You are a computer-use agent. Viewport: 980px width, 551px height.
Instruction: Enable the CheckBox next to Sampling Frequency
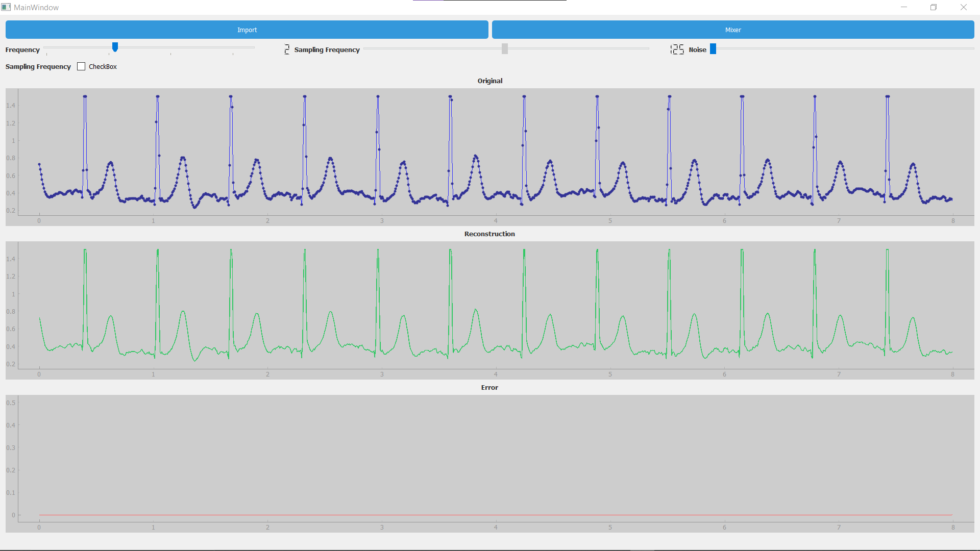coord(81,66)
